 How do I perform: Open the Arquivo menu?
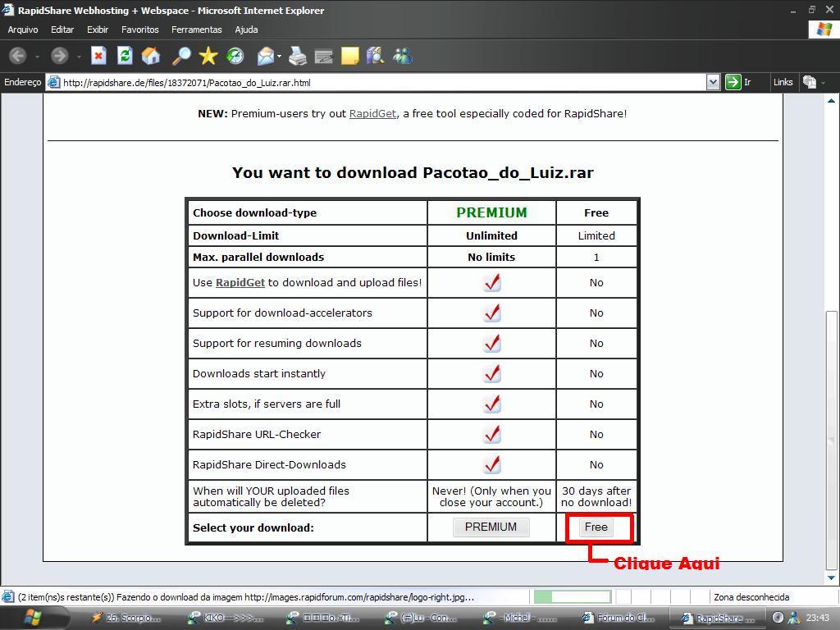[x=22, y=30]
